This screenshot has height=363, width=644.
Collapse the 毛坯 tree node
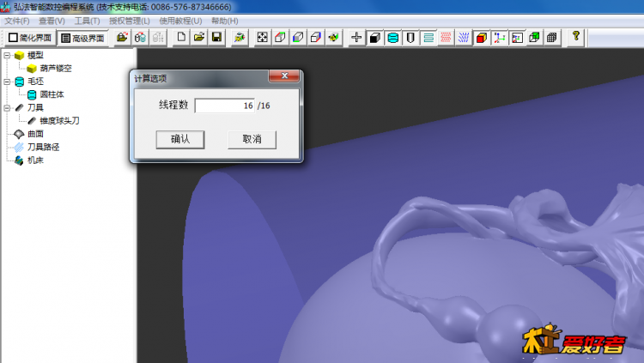tap(7, 82)
